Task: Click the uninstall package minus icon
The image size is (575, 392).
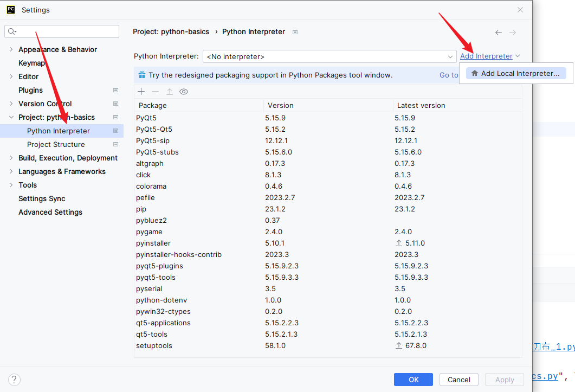Action: (156, 92)
